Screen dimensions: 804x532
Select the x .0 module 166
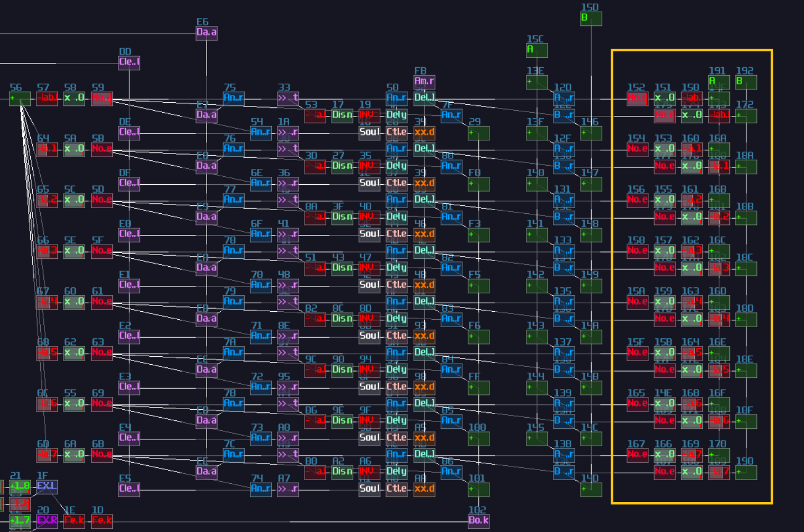tap(665, 455)
